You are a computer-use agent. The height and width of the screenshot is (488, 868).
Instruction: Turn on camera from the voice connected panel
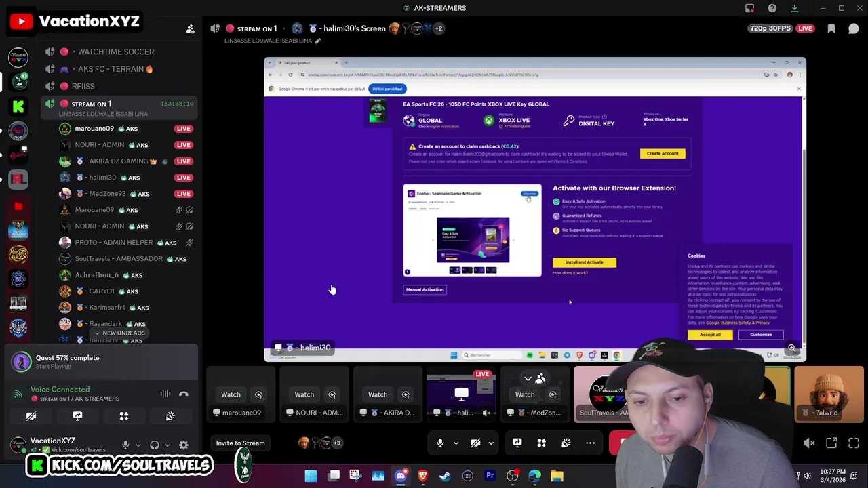(31, 416)
